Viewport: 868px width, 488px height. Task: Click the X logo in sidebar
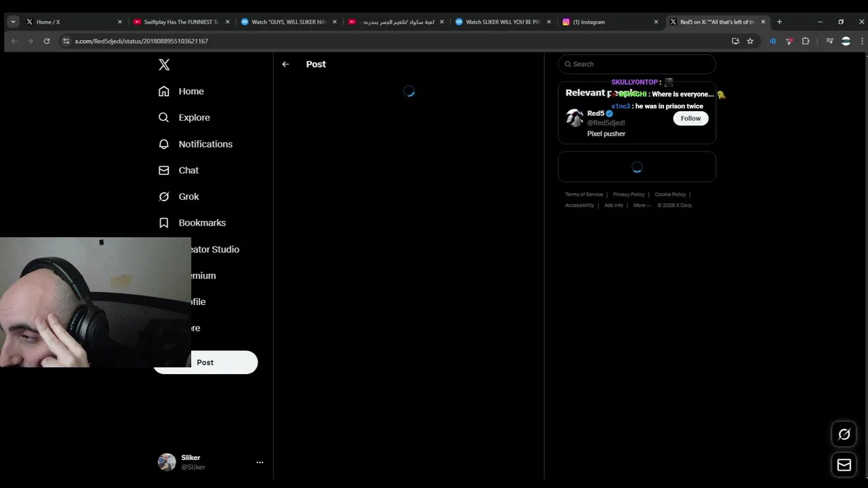coord(164,64)
